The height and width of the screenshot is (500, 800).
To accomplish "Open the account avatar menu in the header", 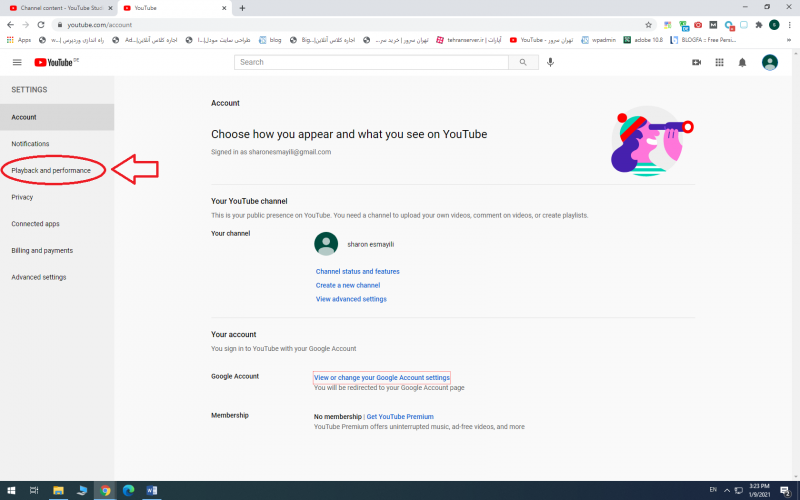I will (x=769, y=62).
